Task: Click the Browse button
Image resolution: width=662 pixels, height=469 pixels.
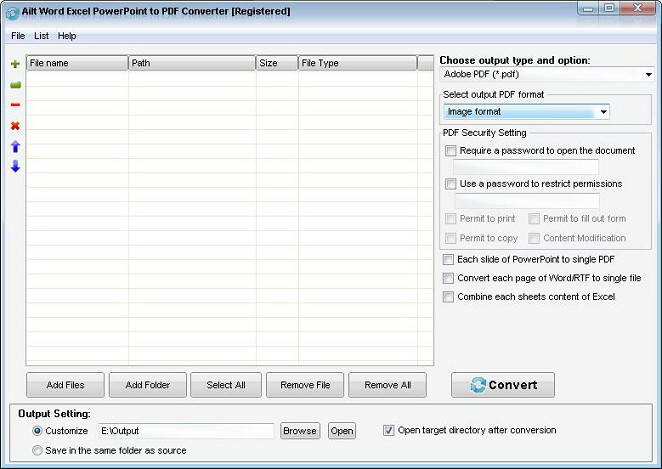Action: [x=300, y=431]
